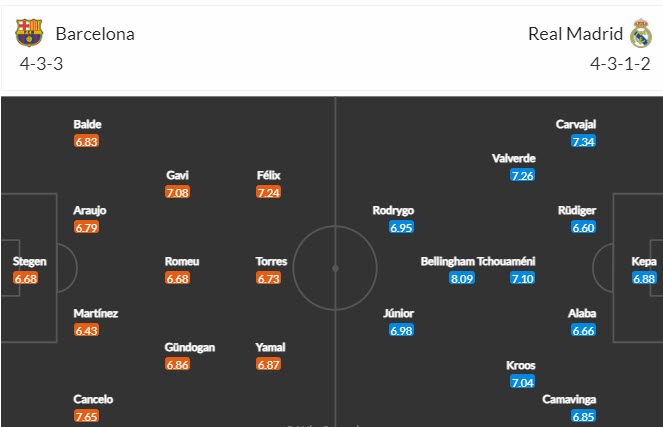Select Camavinga at left back

coord(571,399)
